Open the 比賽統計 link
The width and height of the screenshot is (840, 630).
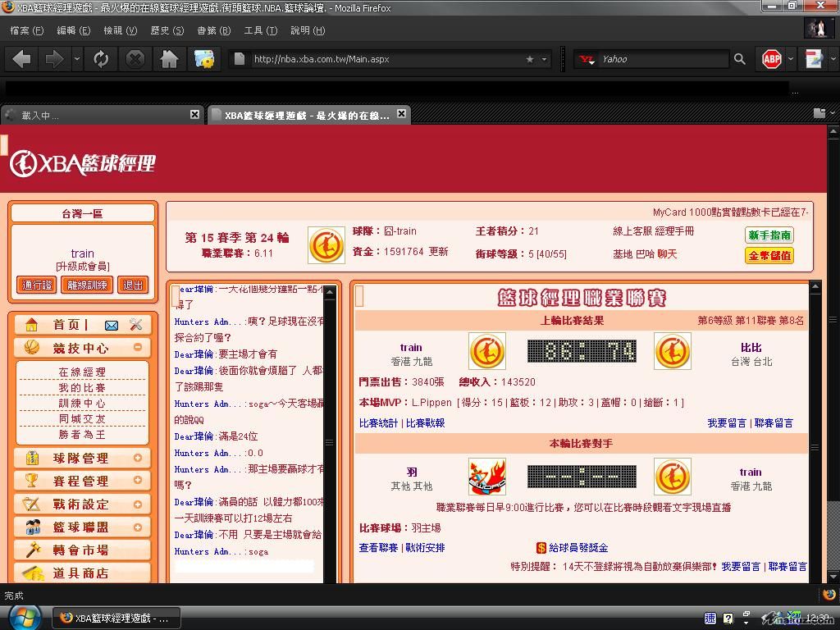tap(378, 423)
